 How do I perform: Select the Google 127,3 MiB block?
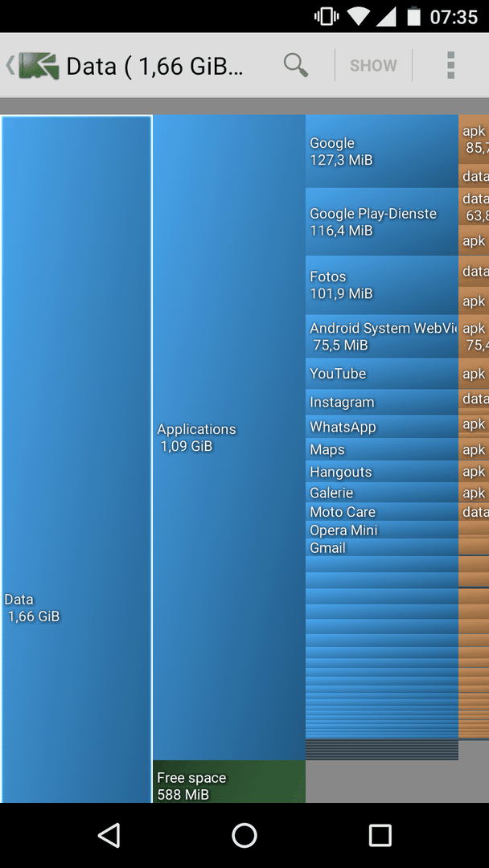pos(381,151)
